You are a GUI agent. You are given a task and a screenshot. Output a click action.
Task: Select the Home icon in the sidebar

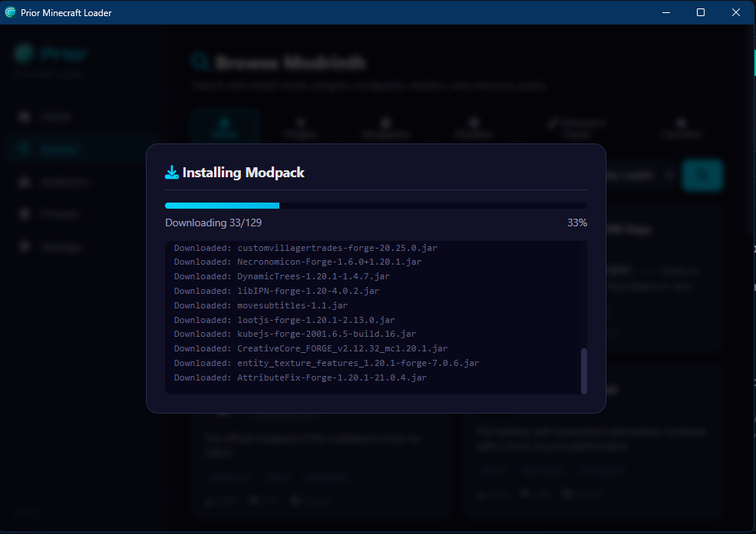pos(25,116)
